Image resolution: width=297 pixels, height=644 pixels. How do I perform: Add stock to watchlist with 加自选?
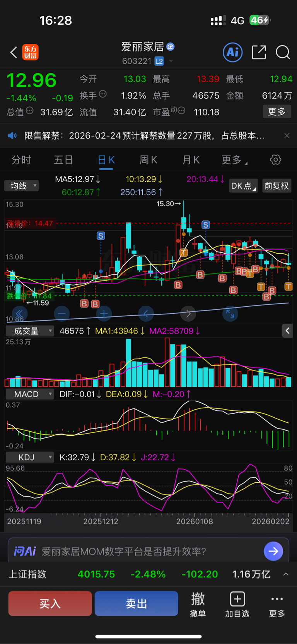pos(237,605)
